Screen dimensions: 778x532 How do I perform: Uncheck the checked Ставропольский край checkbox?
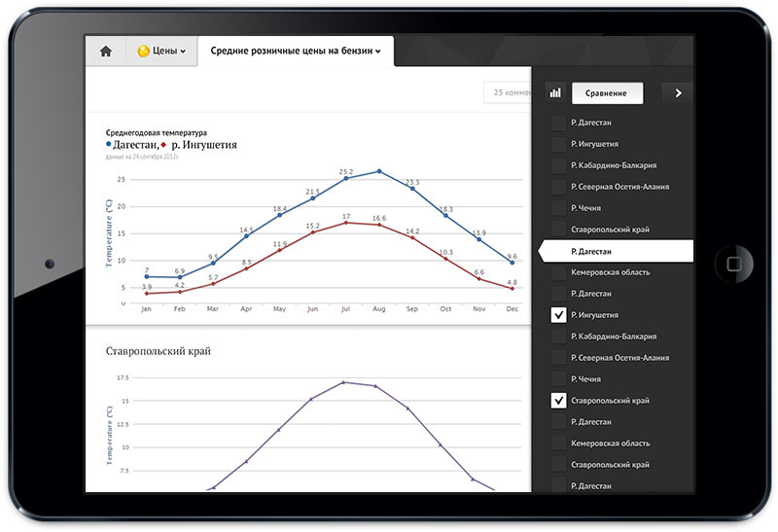(x=558, y=401)
